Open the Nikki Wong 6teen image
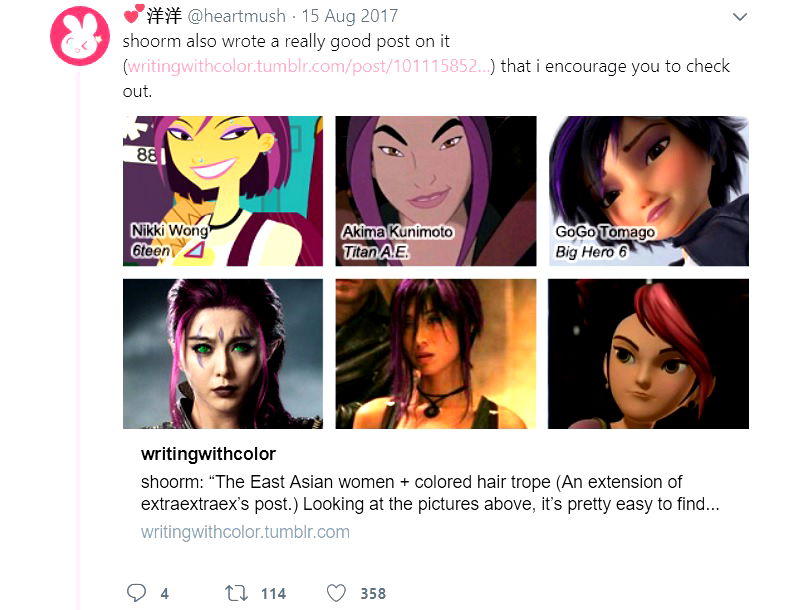Screen dimensions: 800x610 click(x=223, y=191)
